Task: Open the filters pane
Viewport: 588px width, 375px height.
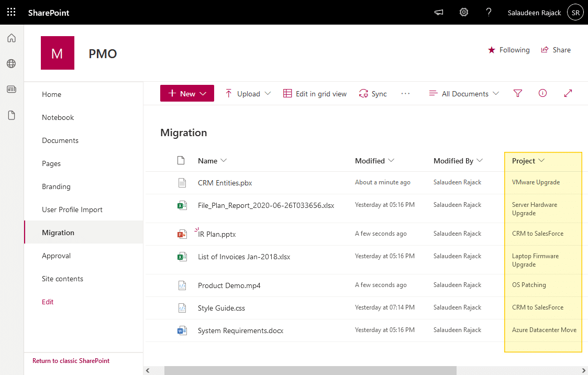Action: (517, 93)
